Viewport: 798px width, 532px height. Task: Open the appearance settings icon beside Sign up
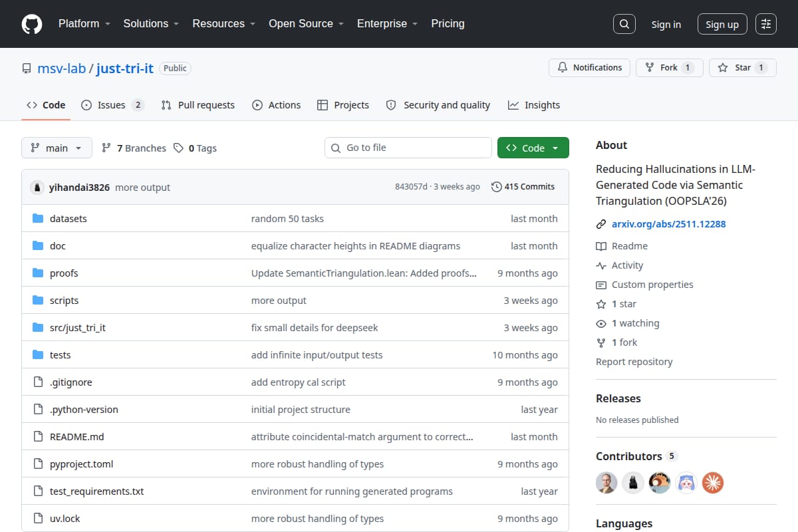766,24
